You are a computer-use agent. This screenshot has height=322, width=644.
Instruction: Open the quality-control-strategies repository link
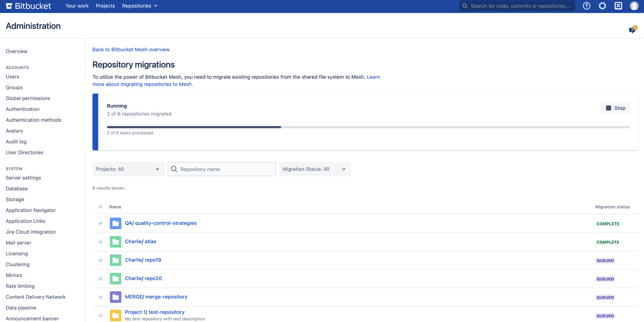166,223
